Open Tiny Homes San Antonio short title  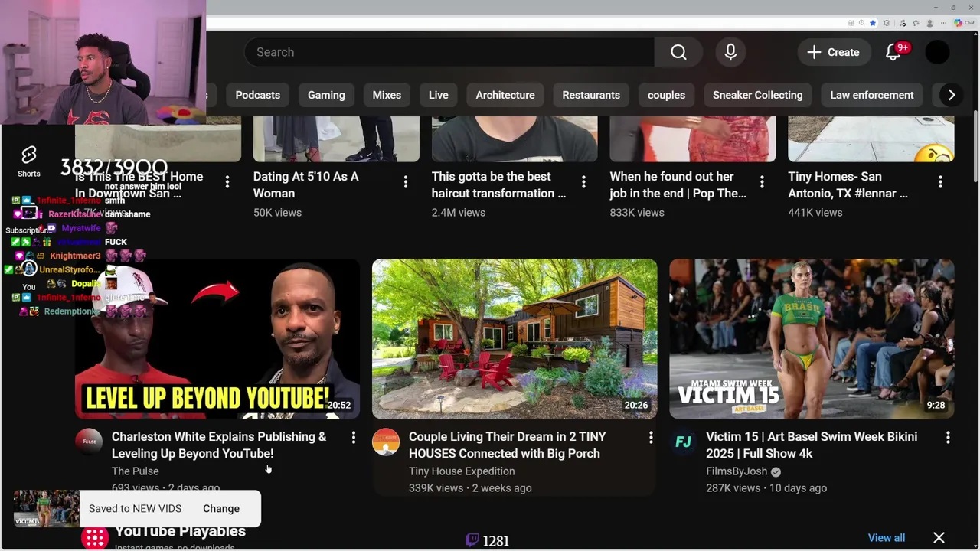click(848, 184)
